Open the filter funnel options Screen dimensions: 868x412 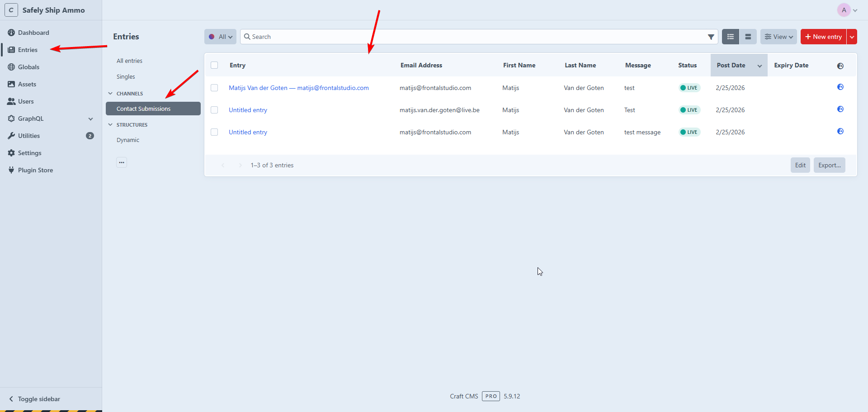pos(711,37)
